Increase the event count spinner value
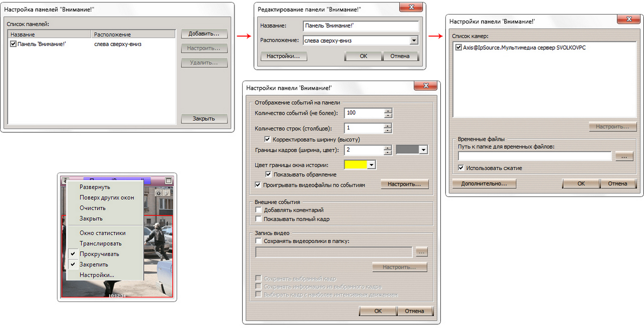This screenshot has width=644, height=328. (388, 110)
